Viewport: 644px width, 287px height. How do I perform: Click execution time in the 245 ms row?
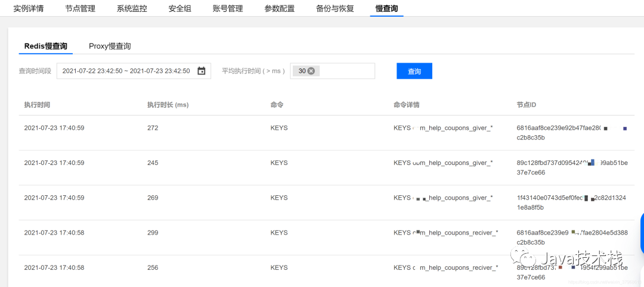tap(54, 163)
